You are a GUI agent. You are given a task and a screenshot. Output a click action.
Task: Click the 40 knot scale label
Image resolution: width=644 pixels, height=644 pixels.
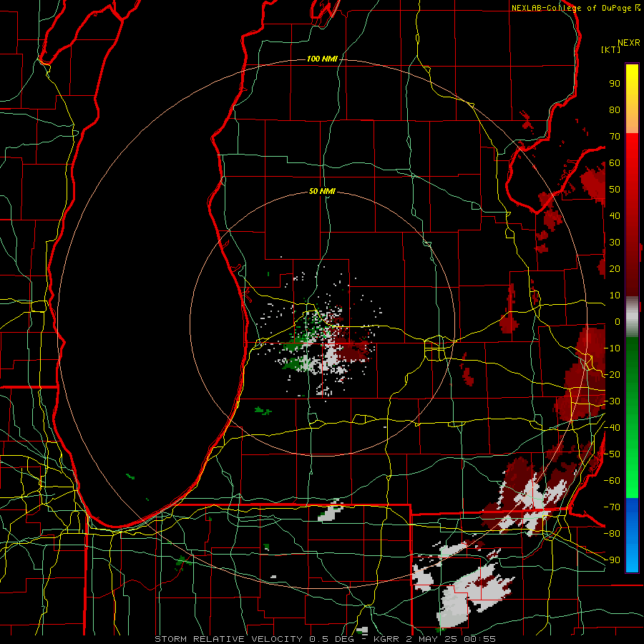(x=615, y=215)
